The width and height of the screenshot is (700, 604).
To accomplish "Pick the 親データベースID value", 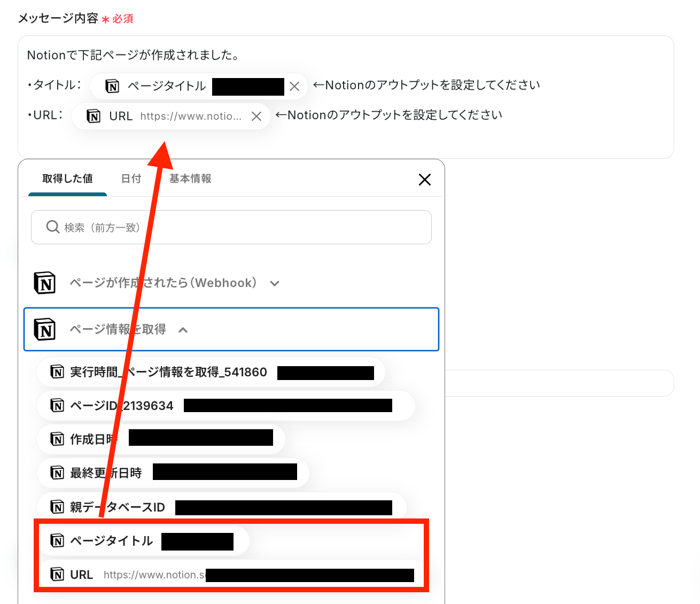I will [222, 507].
